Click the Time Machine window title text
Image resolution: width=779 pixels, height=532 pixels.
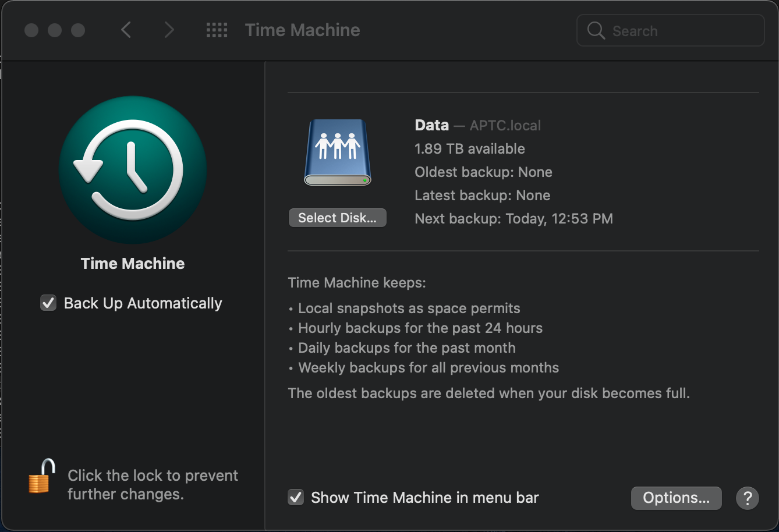click(302, 30)
